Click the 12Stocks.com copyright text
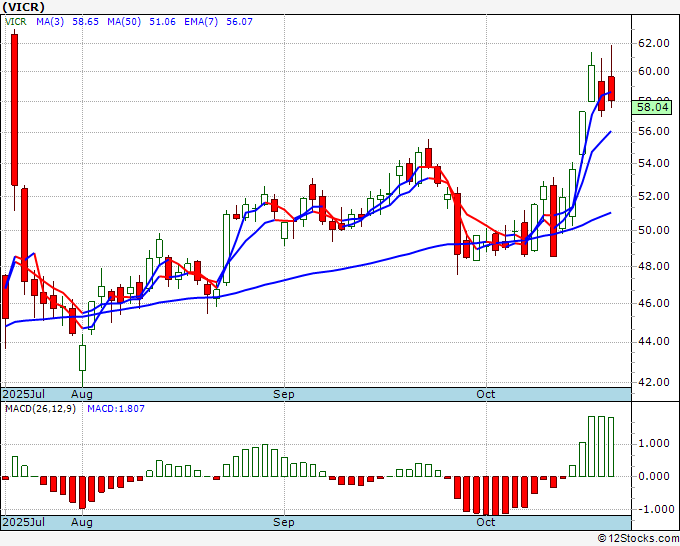The image size is (680, 546). [638, 539]
